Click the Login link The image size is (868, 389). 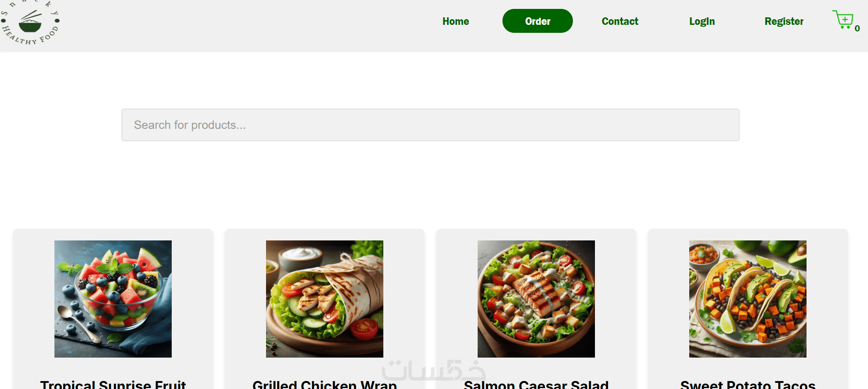702,21
